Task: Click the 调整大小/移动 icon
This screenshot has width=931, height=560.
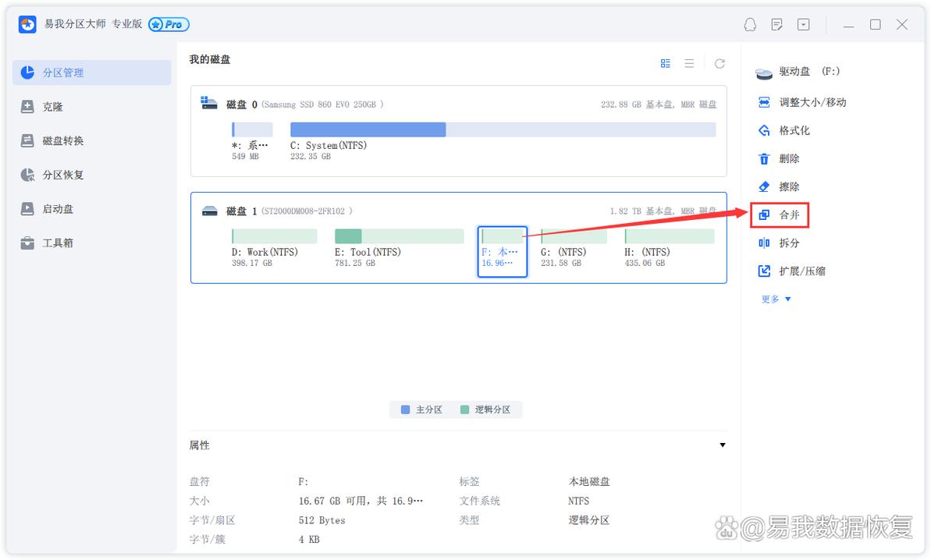Action: pyautogui.click(x=764, y=103)
